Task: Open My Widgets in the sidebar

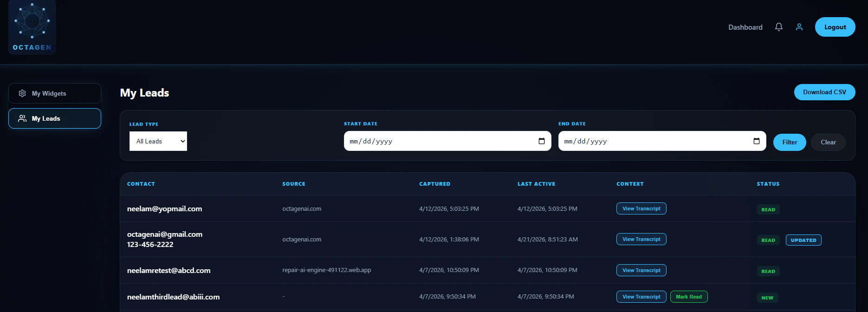Action: coord(55,93)
